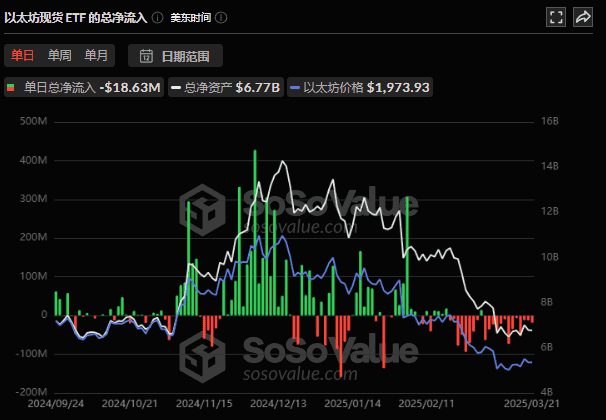Screen dimensions: 606x420
Task: Switch to the 单周 weekly tab
Action: (x=60, y=55)
